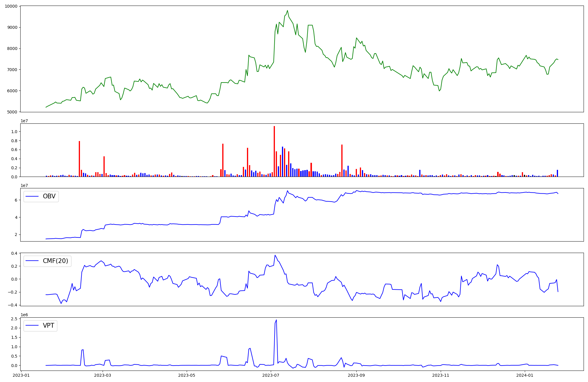
Task: Click the final blue volume bar at right
Action: pyautogui.click(x=557, y=173)
